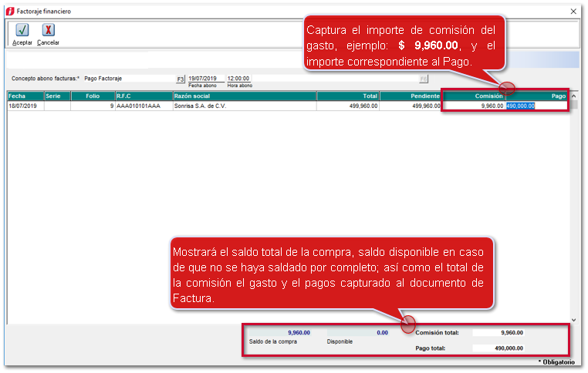Click the Concepto abono facturas field

click(x=128, y=79)
